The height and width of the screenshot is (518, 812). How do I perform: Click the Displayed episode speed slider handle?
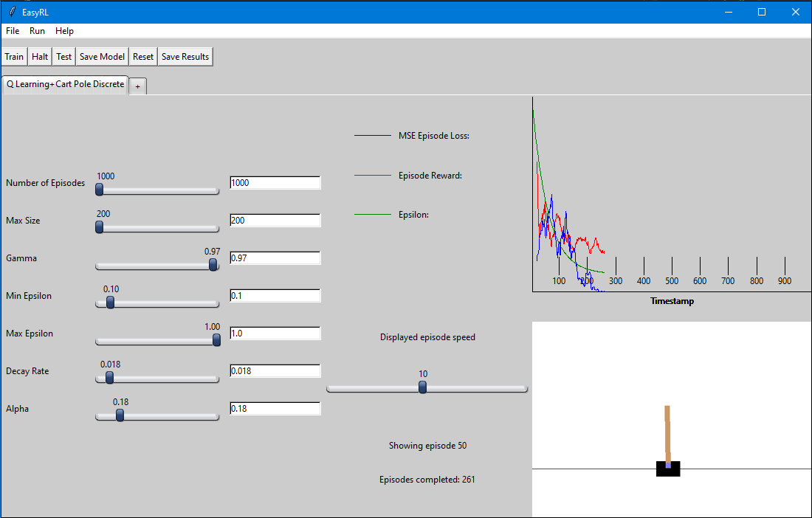422,387
